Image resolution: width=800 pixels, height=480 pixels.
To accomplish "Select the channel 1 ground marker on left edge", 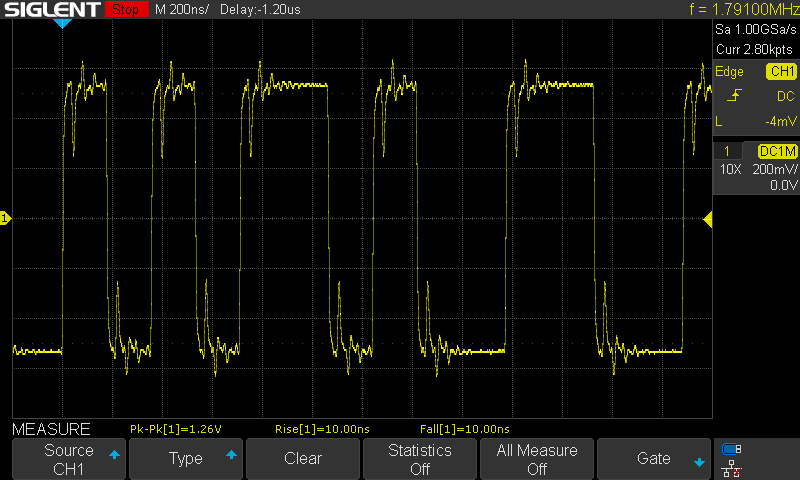I will point(5,218).
